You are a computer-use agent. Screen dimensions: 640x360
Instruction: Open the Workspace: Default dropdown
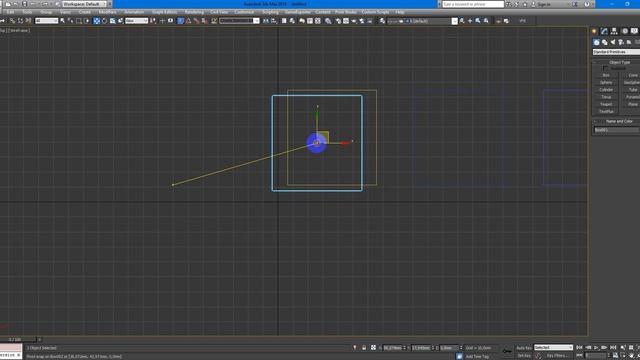[x=84, y=4]
